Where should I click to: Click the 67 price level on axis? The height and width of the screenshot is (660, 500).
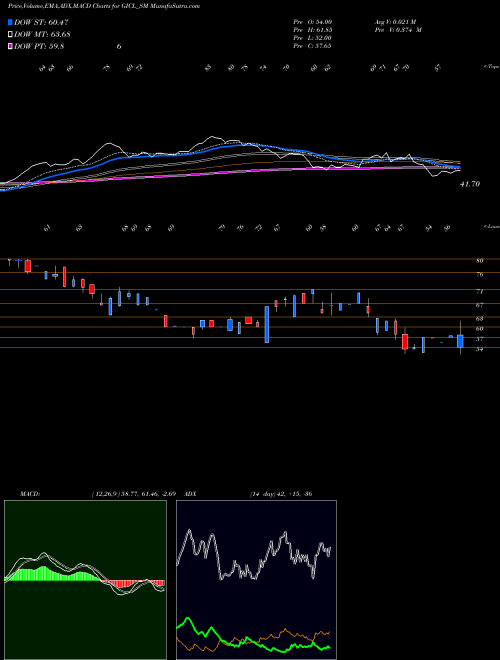[479, 305]
